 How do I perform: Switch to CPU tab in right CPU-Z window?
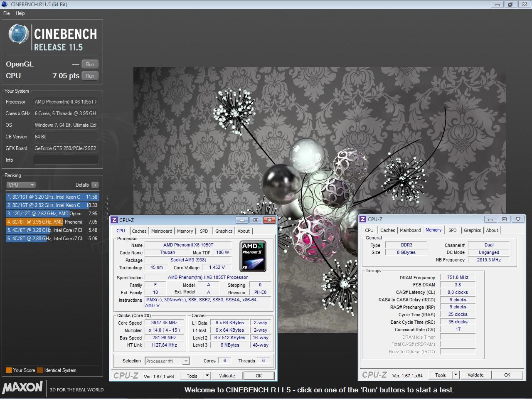tap(369, 230)
